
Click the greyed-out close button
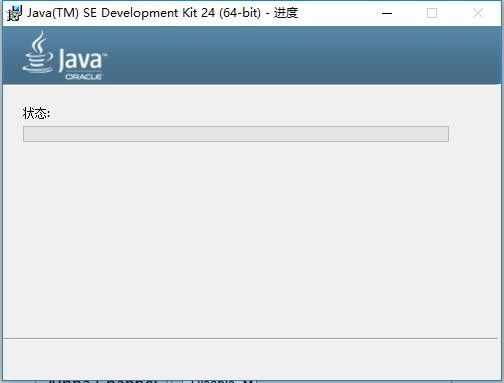478,13
